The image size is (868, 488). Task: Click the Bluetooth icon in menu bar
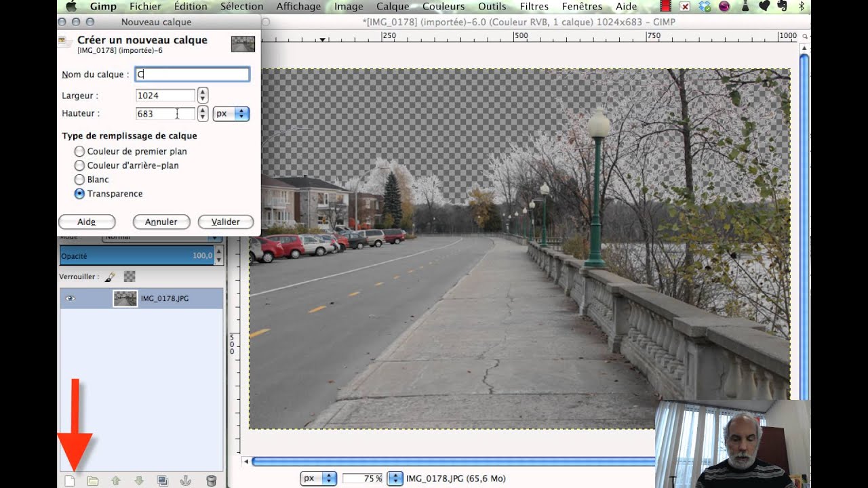(x=802, y=7)
